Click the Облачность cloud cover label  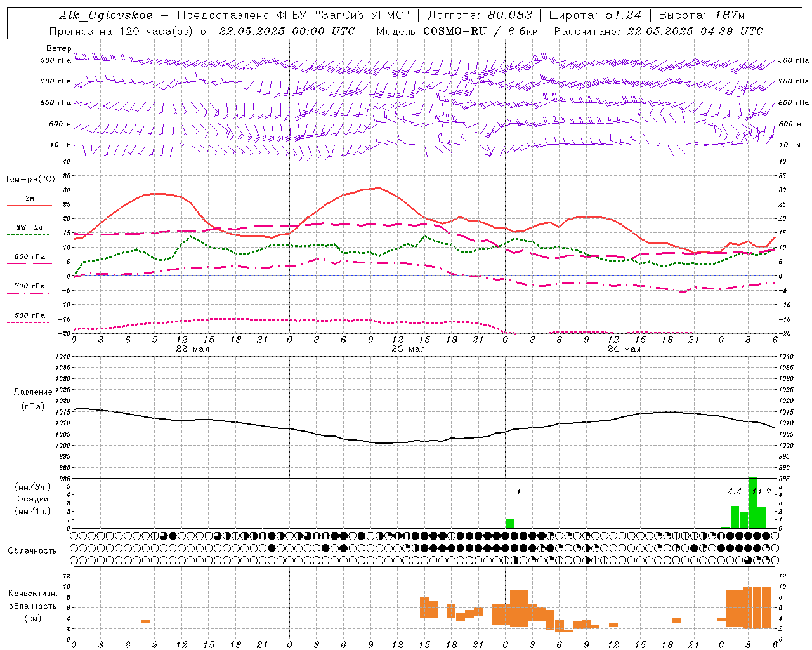pos(32,551)
